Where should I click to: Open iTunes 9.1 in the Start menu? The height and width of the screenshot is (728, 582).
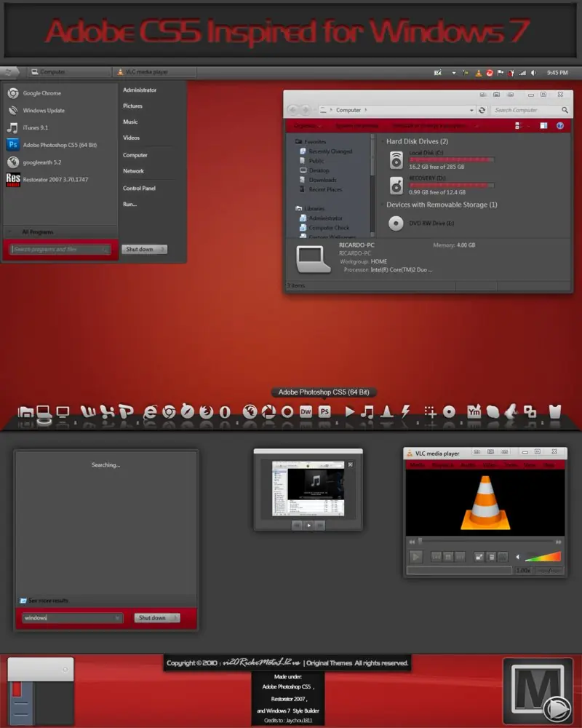pos(36,127)
